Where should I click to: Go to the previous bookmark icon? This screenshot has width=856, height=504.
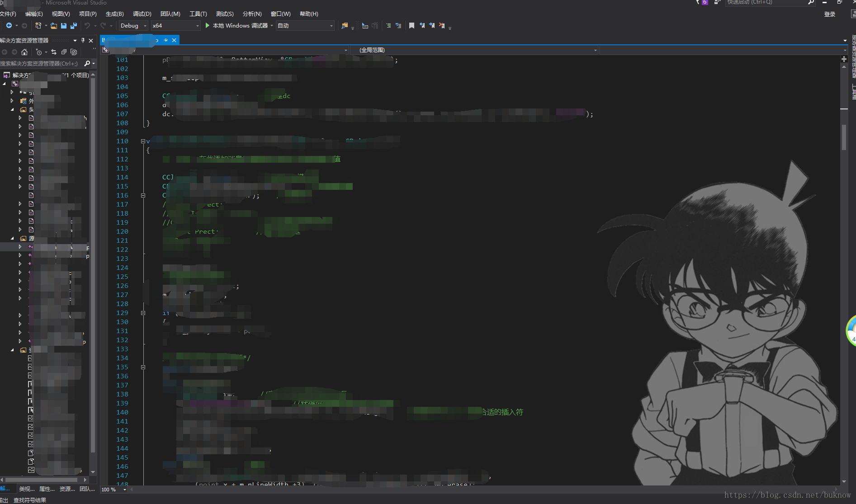[x=422, y=25]
